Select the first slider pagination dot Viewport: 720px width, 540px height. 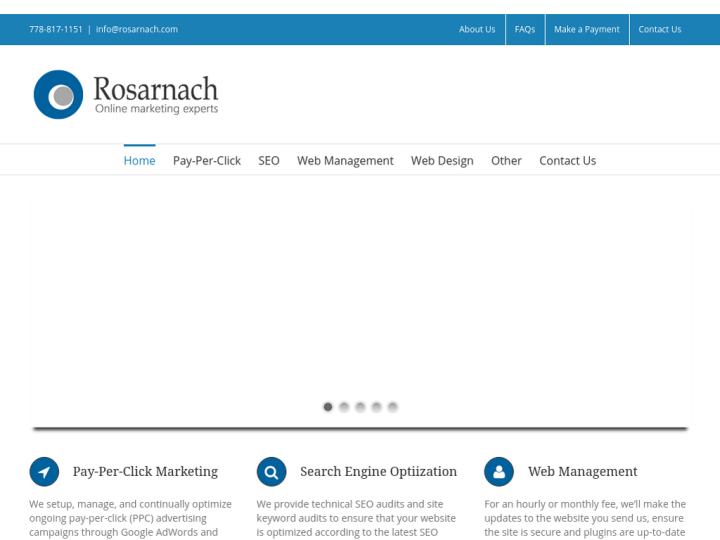point(328,407)
